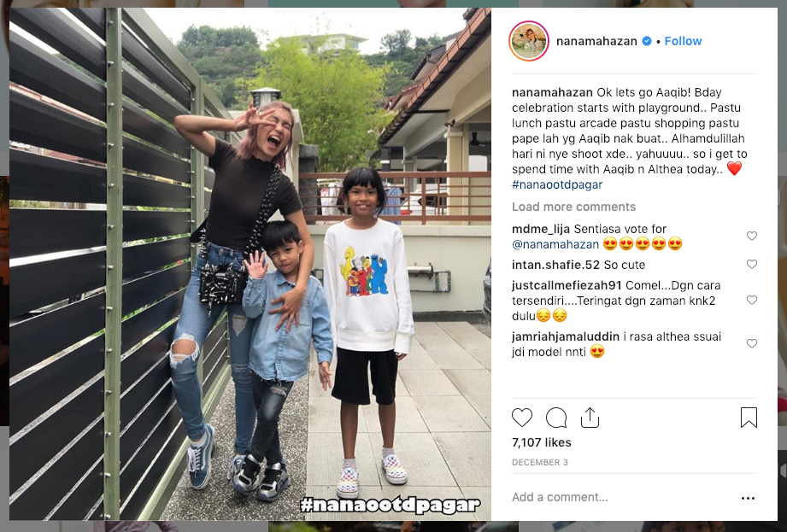Follow nanamahazan
The height and width of the screenshot is (532, 787).
click(683, 41)
